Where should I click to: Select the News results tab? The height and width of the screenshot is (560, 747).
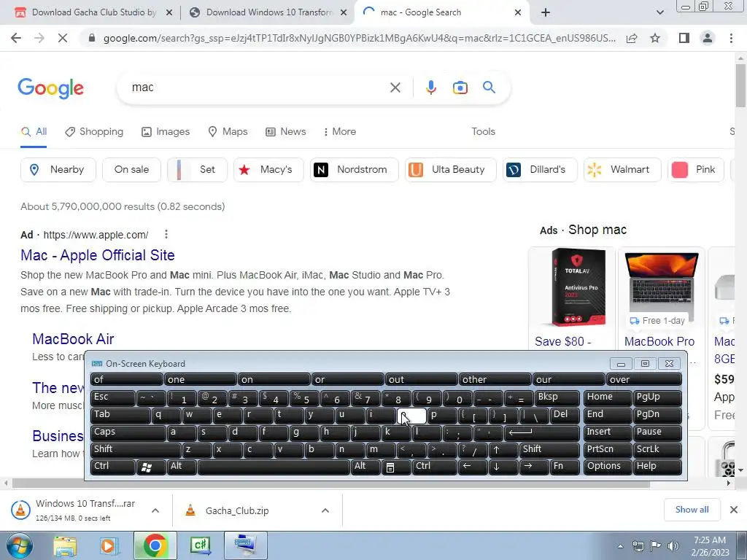286,132
